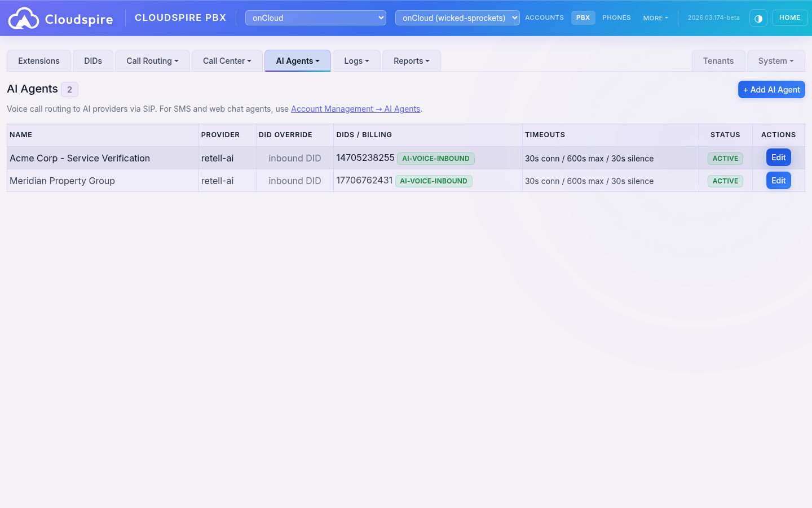Click the AI-VOICE-INBOUND badge for Meridian Property Group
The width and height of the screenshot is (812, 508).
[x=434, y=181]
